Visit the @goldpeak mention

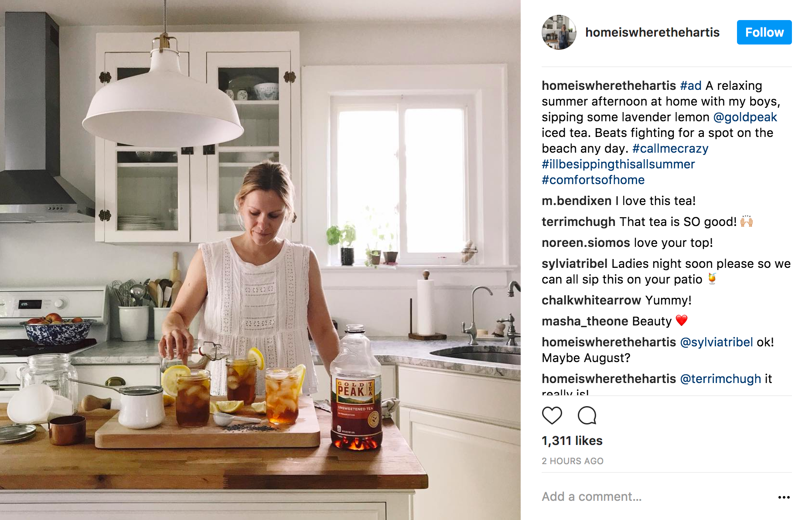(745, 117)
